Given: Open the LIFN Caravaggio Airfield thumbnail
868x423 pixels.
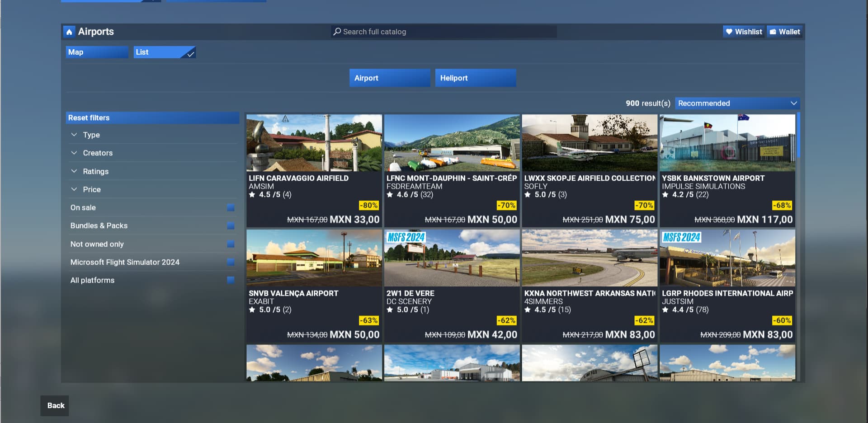Looking at the screenshot, I should (314, 143).
